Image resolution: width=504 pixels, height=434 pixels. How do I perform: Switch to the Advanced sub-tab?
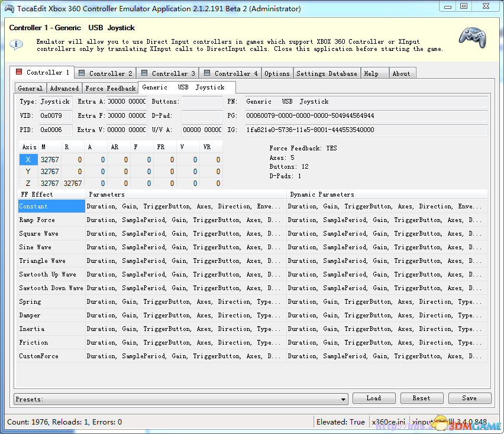(64, 88)
